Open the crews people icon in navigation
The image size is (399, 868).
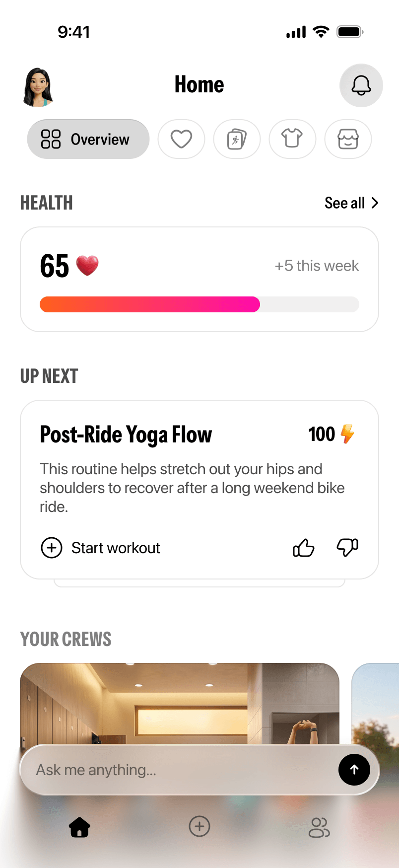(x=319, y=827)
